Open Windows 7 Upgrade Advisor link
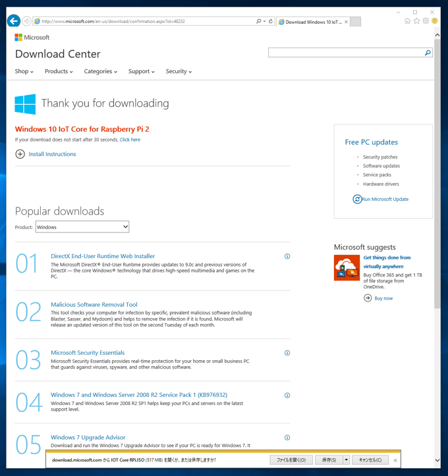 pyautogui.click(x=88, y=437)
